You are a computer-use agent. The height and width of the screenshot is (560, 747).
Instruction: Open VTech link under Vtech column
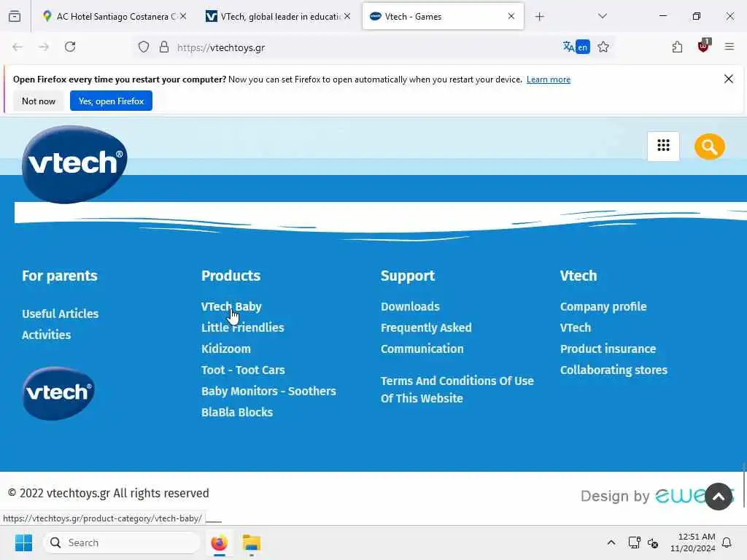pos(576,327)
